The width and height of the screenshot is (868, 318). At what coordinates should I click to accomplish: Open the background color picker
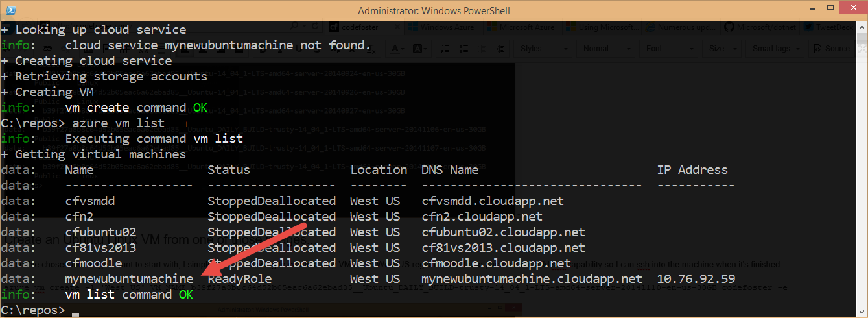tap(417, 49)
